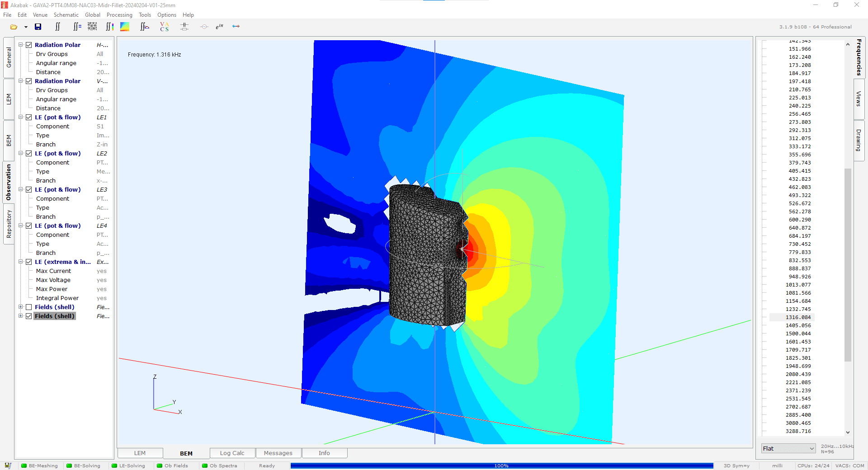Image resolution: width=868 pixels, height=470 pixels.
Task: Open the Views right-side tab
Action: (859, 99)
